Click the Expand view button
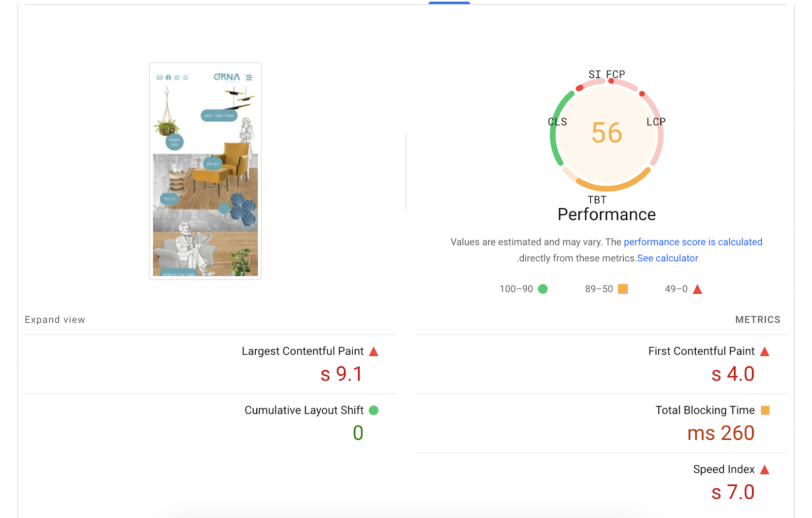The width and height of the screenshot is (812, 518). point(55,320)
